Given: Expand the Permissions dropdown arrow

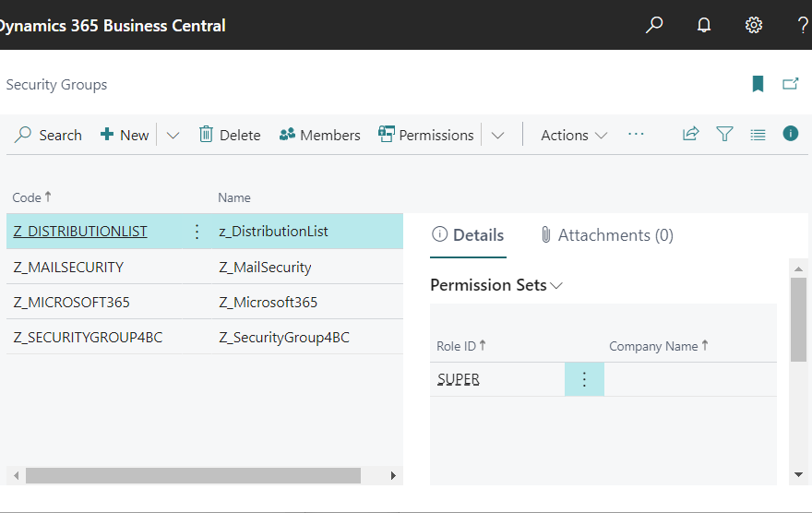Looking at the screenshot, I should click(497, 136).
